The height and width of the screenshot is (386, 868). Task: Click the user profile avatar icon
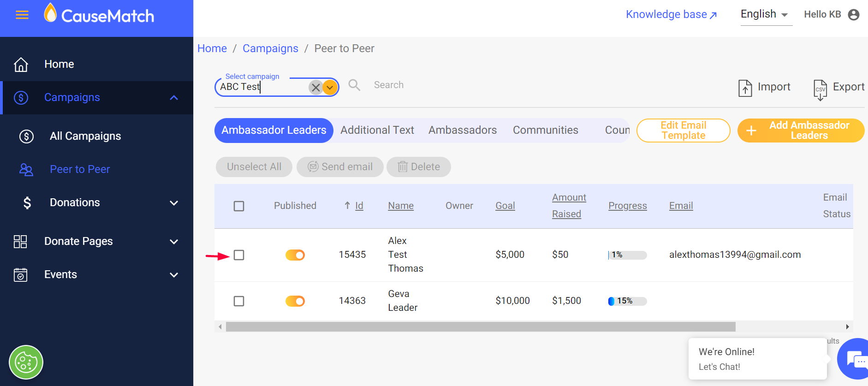click(854, 15)
